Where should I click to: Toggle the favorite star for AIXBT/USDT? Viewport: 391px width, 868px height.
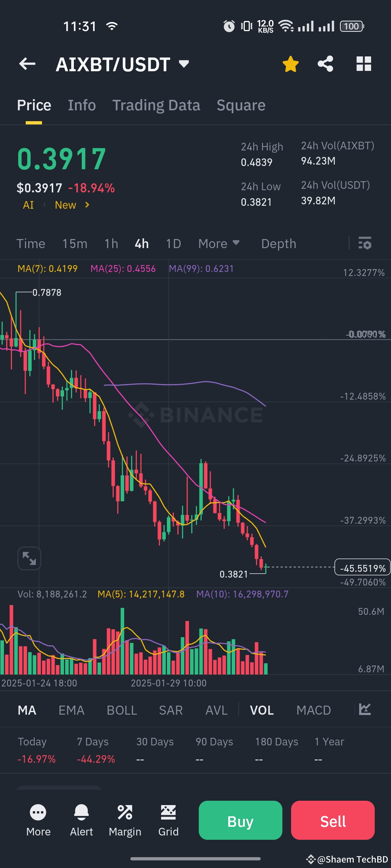click(290, 64)
